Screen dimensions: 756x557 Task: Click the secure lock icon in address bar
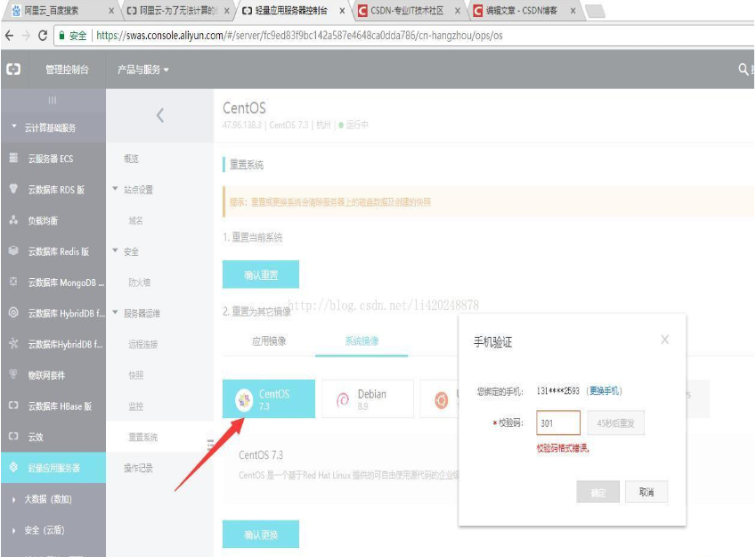[x=61, y=35]
